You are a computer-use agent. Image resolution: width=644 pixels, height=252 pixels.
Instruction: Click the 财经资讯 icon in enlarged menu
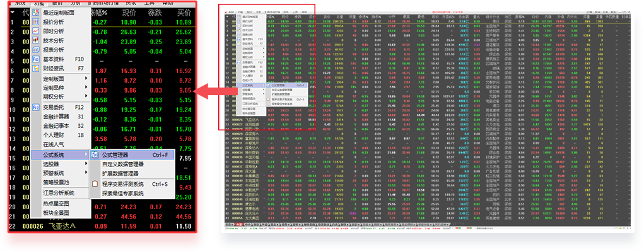tap(35, 68)
